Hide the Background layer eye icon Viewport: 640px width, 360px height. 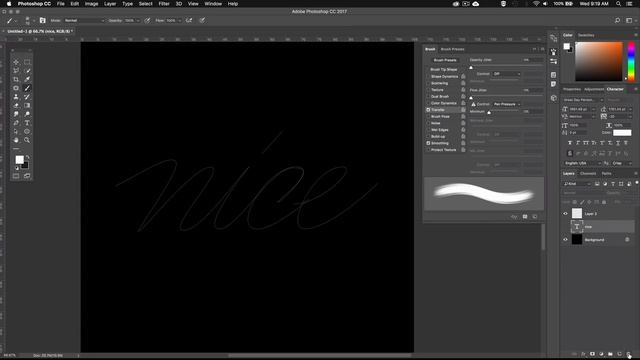pyautogui.click(x=565, y=240)
